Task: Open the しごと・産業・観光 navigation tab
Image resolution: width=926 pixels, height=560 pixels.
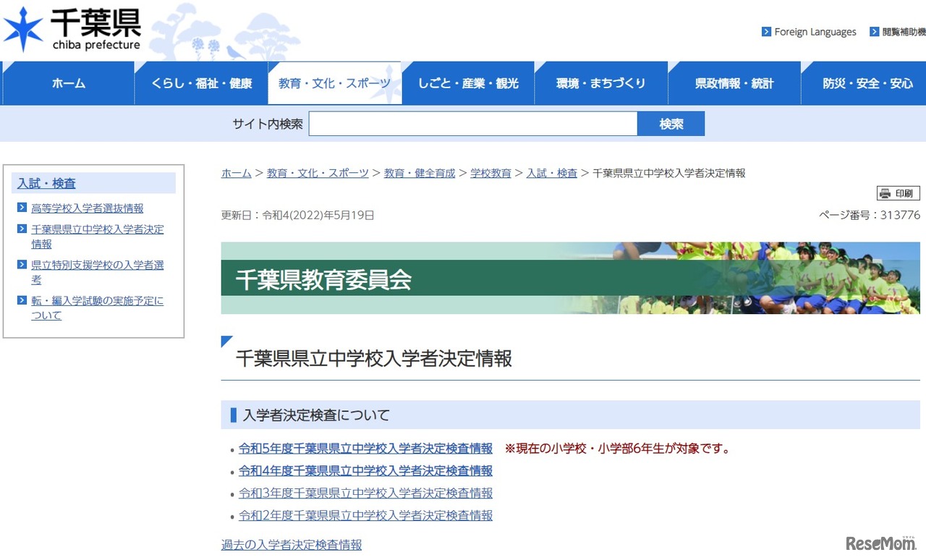Action: [x=468, y=83]
